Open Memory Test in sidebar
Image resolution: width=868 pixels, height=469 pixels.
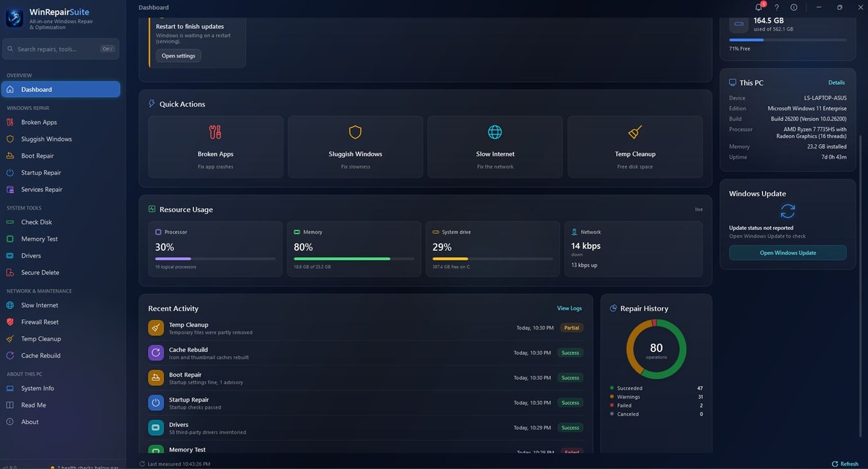(60, 239)
